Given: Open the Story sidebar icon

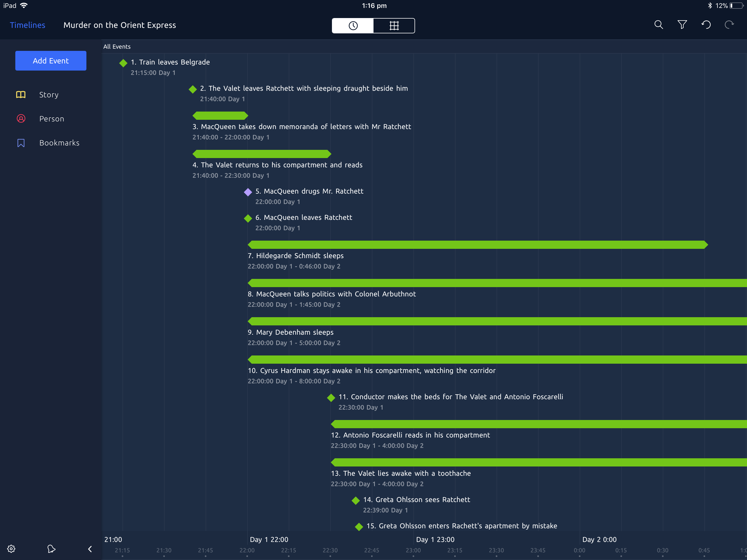Looking at the screenshot, I should click(x=21, y=94).
